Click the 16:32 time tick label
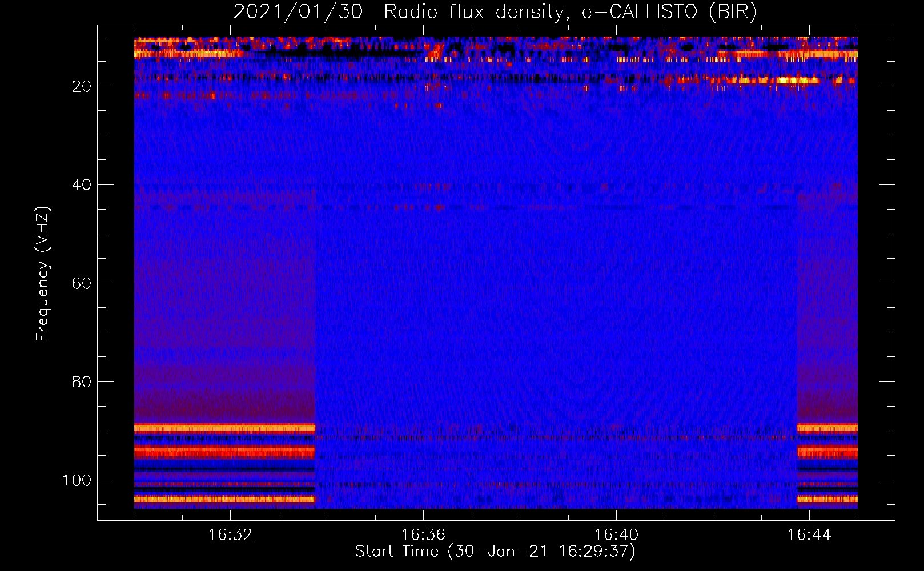The width and height of the screenshot is (924, 571). point(230,535)
